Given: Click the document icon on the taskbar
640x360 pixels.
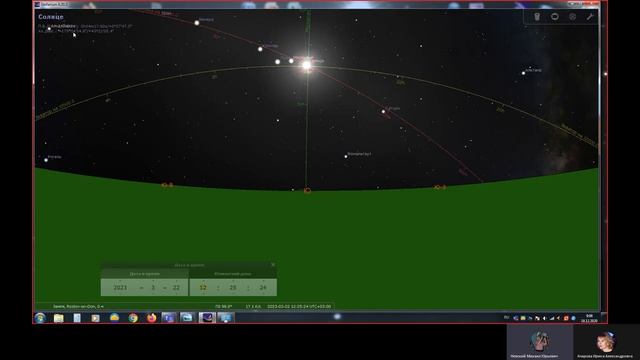Looking at the screenshot, I should point(77,318).
